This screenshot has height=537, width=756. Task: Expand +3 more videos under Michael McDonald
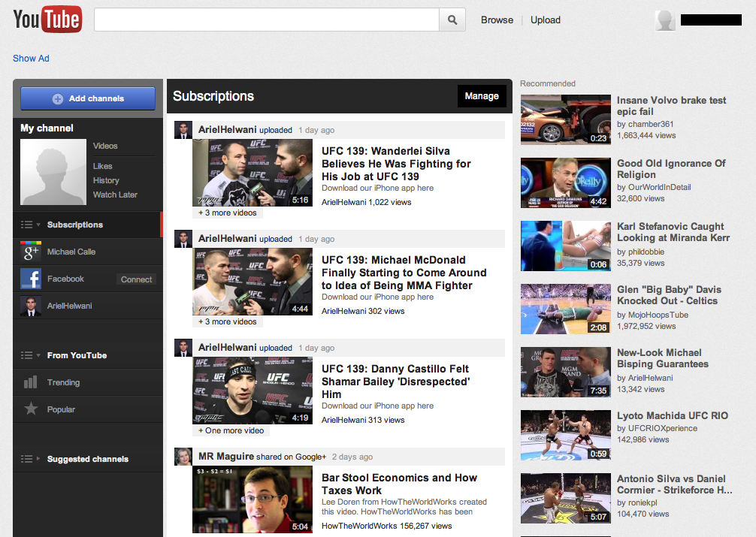pos(228,321)
